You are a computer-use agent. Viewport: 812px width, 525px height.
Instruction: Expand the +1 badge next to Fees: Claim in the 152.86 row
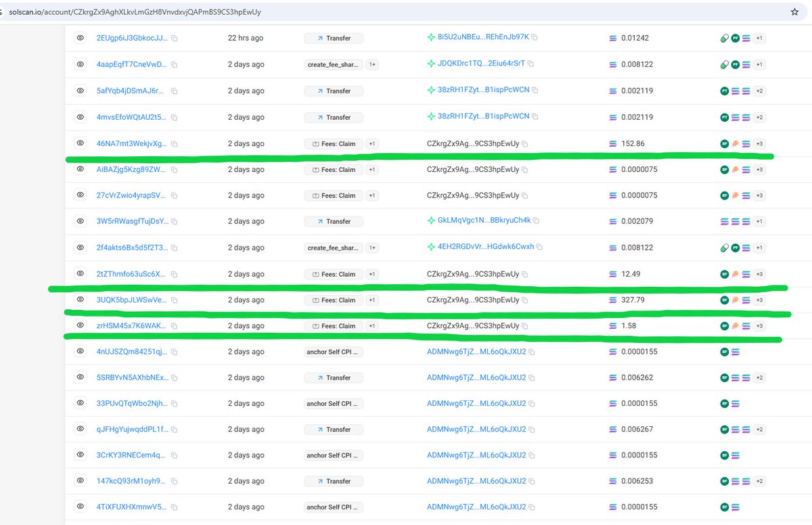point(373,143)
